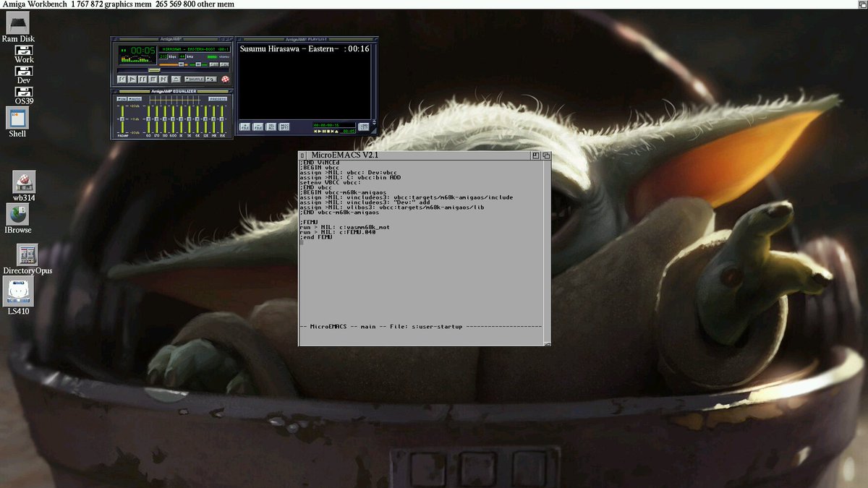868x488 pixels.
Task: Click AmigaAMP previous track button
Action: pyautogui.click(x=122, y=79)
